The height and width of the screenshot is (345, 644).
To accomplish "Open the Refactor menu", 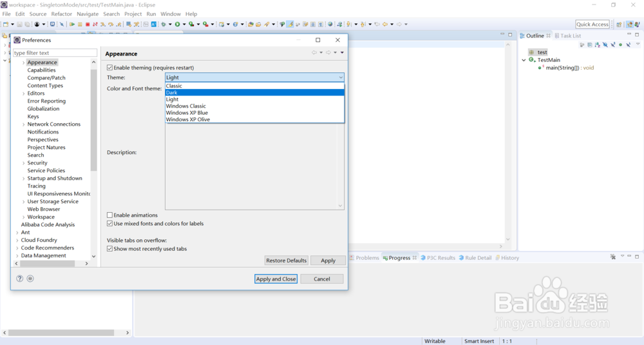I will pos(62,14).
